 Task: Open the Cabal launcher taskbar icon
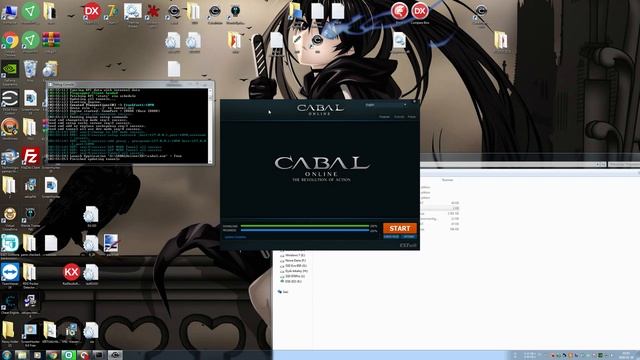[116, 355]
